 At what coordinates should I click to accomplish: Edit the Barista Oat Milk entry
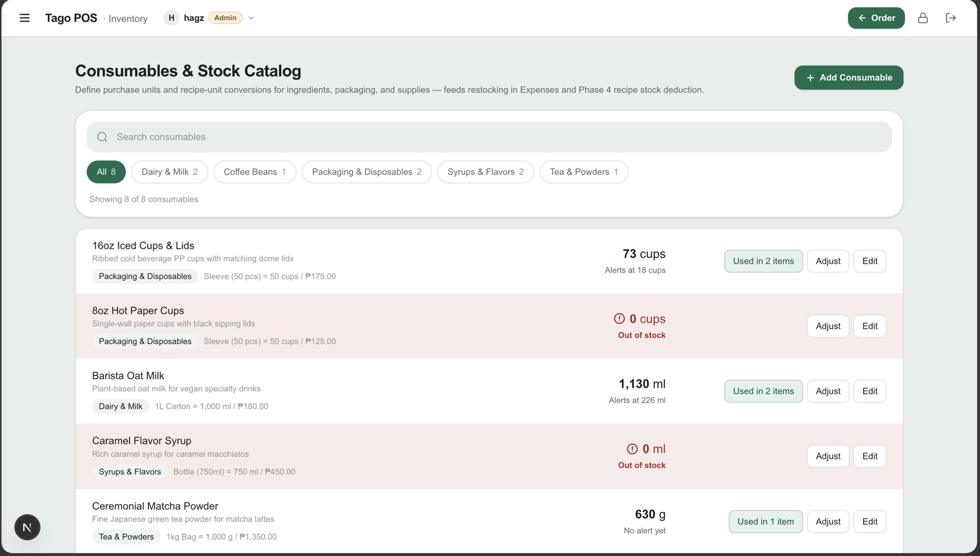click(870, 391)
